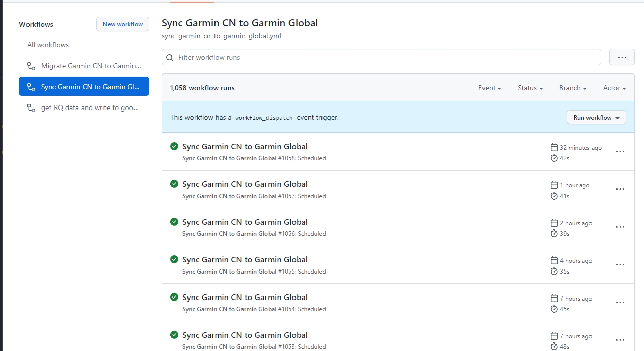This screenshot has width=644, height=351.
Task: Select All workflows in the sidebar
Action: [x=48, y=45]
